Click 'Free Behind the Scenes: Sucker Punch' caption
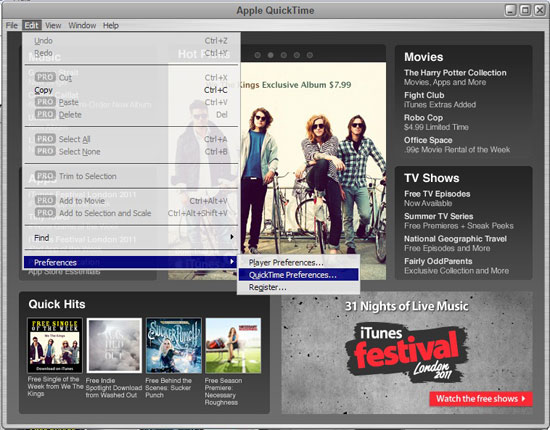Screen dimensions: 550x430 (169, 388)
